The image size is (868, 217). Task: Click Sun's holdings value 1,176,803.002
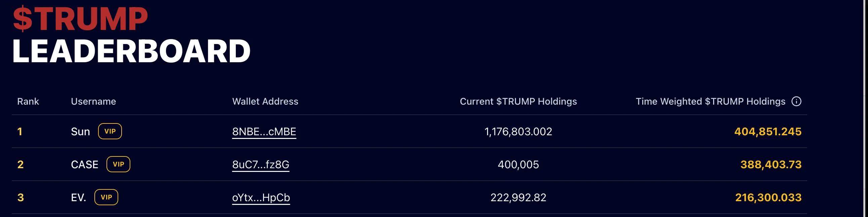tap(518, 132)
